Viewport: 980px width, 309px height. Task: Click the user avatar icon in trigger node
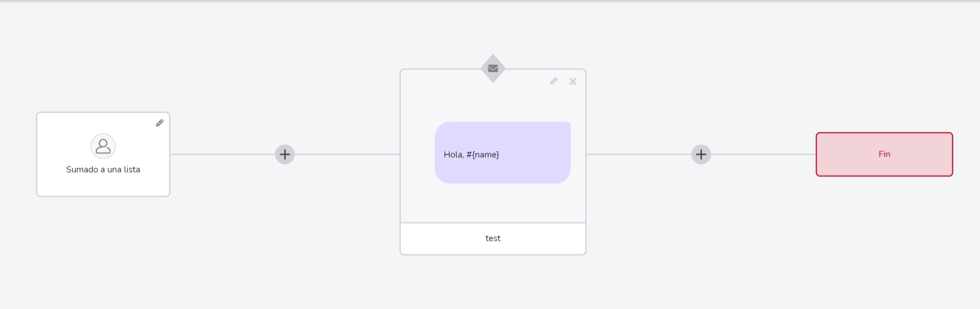(103, 146)
